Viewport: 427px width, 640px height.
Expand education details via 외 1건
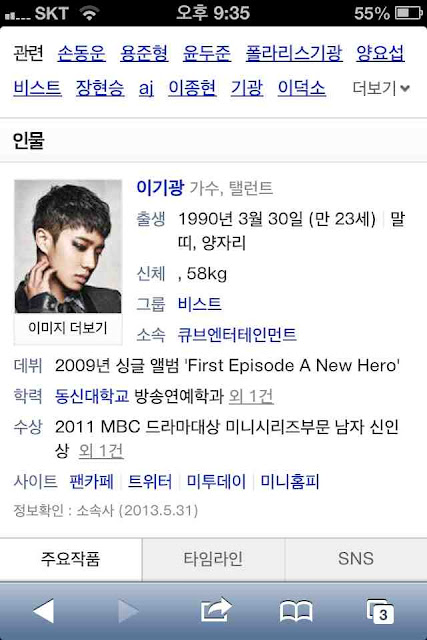pyautogui.click(x=251, y=396)
